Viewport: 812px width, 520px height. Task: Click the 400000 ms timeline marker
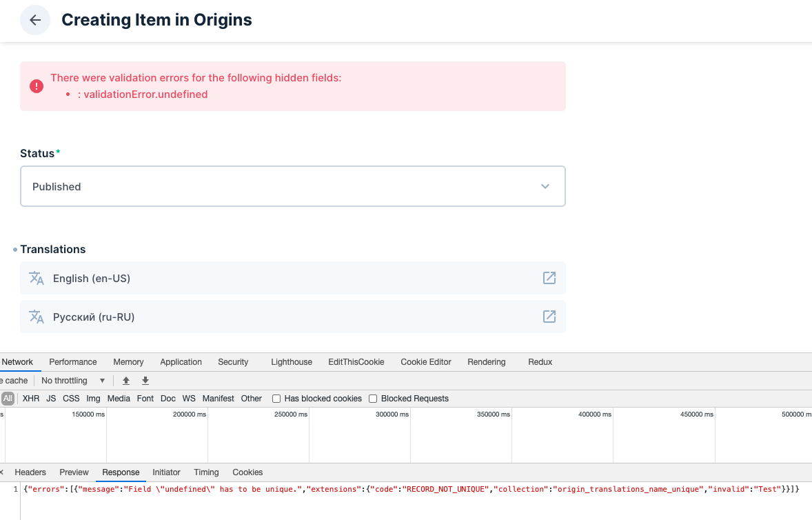click(x=594, y=414)
